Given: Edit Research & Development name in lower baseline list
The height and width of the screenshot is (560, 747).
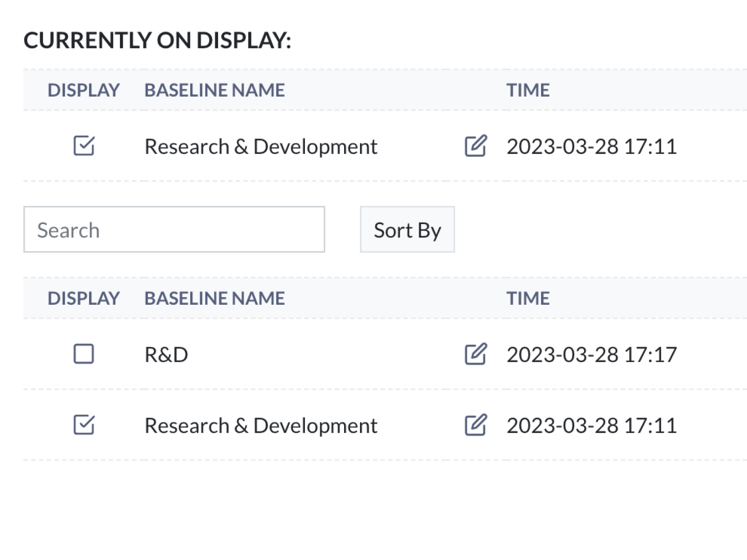Looking at the screenshot, I should [x=475, y=425].
